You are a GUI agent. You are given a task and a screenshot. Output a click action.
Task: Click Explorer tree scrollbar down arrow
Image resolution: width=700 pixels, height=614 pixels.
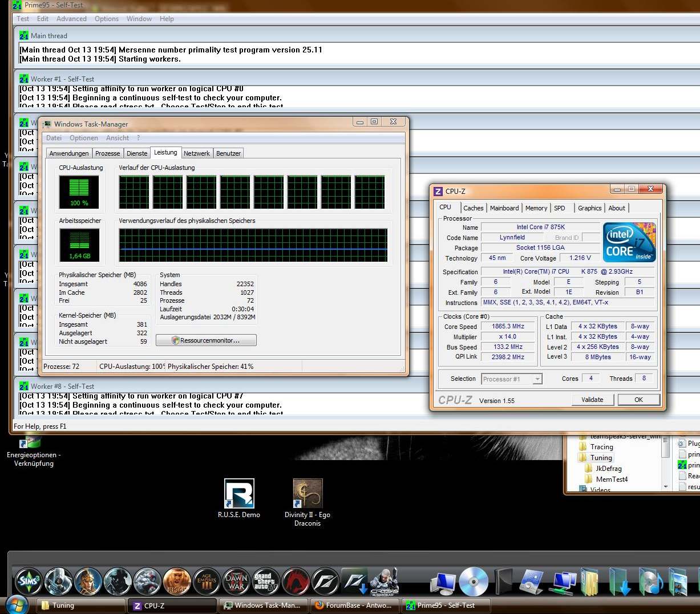coord(666,486)
